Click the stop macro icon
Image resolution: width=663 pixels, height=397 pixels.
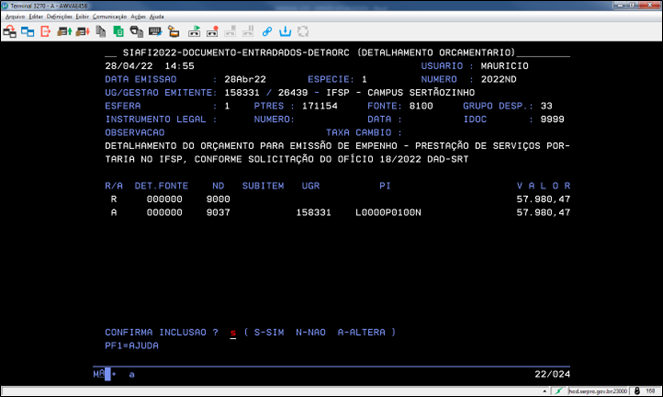click(x=230, y=31)
